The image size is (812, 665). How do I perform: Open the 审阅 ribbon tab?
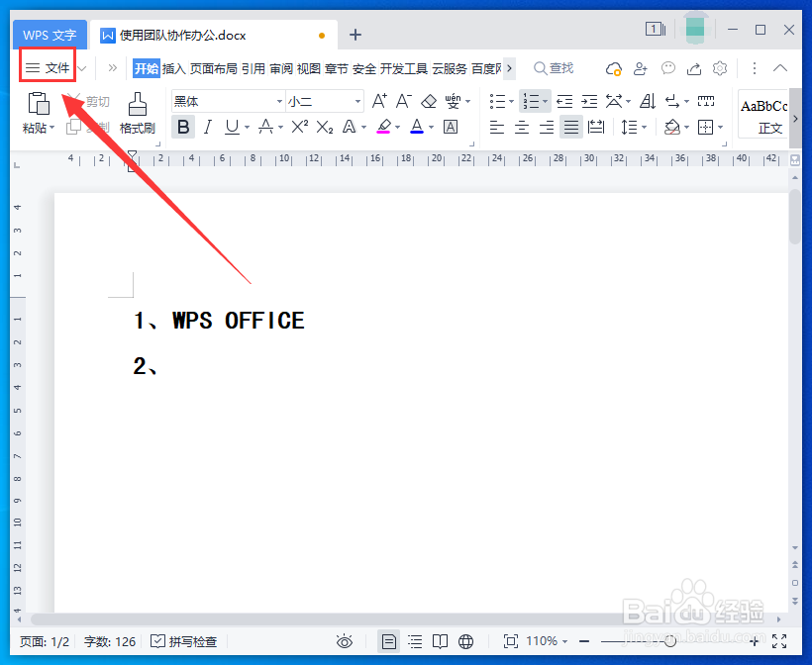pyautogui.click(x=281, y=68)
